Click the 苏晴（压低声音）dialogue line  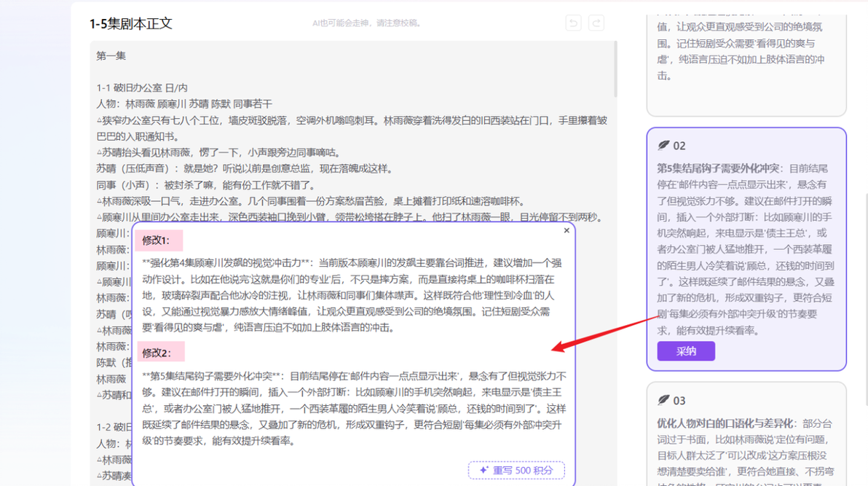click(244, 168)
